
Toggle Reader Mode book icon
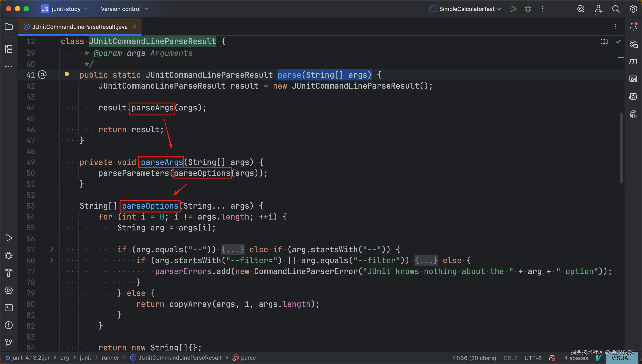pos(604,41)
